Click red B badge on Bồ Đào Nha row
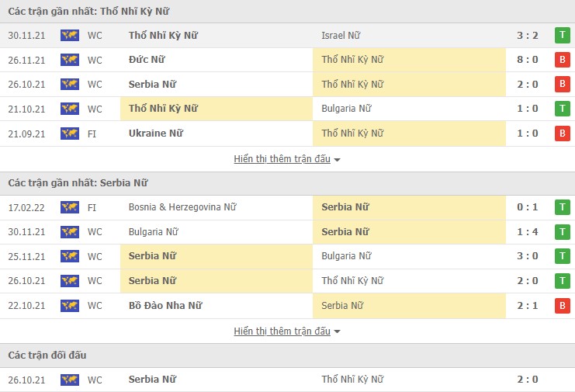 [x=561, y=306]
